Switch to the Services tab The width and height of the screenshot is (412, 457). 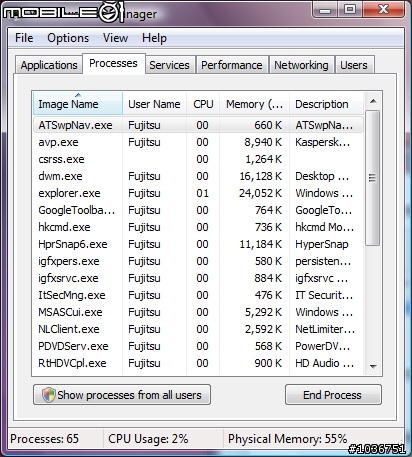[x=169, y=65]
